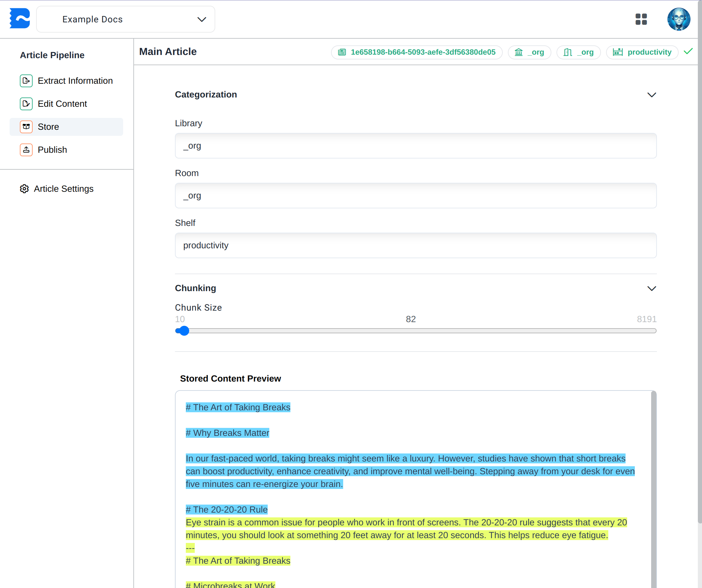The width and height of the screenshot is (702, 588).
Task: Click the blue app logo icon
Action: [20, 19]
